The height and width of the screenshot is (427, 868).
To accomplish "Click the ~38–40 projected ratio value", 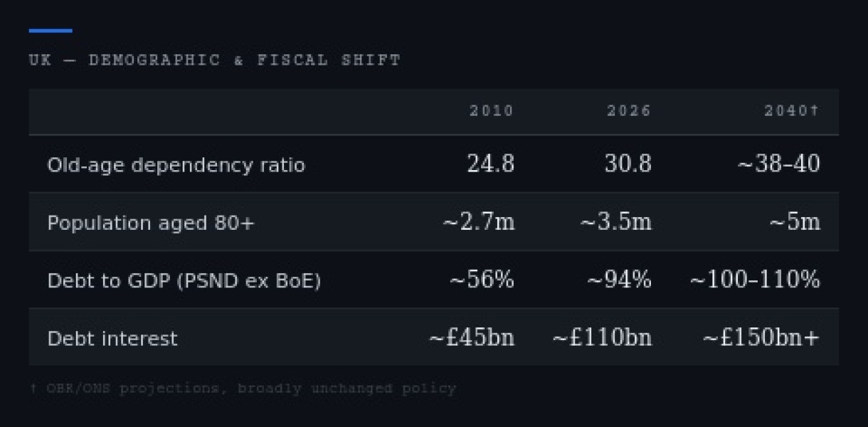I will coord(778,164).
